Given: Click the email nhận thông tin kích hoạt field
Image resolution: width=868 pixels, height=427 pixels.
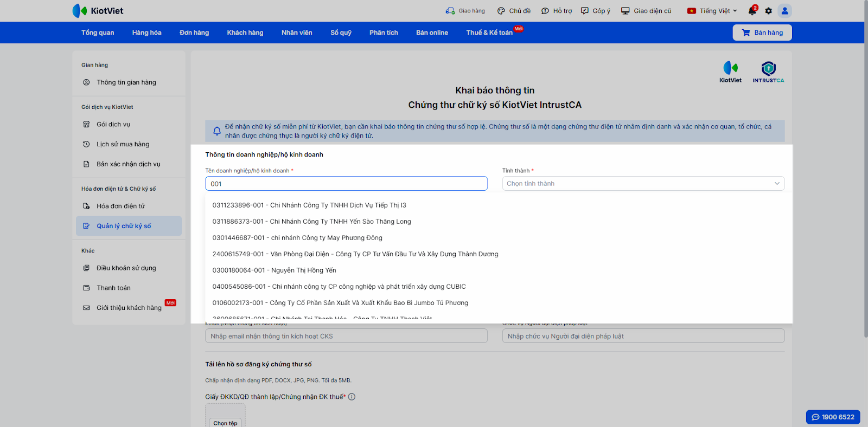Looking at the screenshot, I should (346, 336).
